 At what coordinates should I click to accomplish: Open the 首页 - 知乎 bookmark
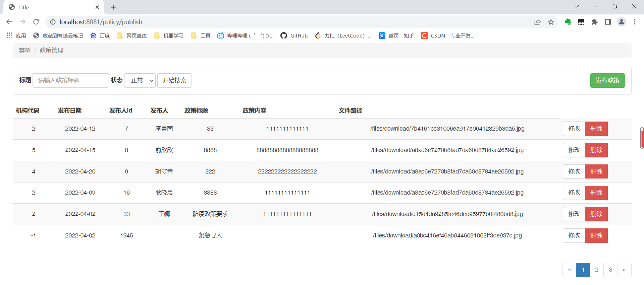coord(396,35)
